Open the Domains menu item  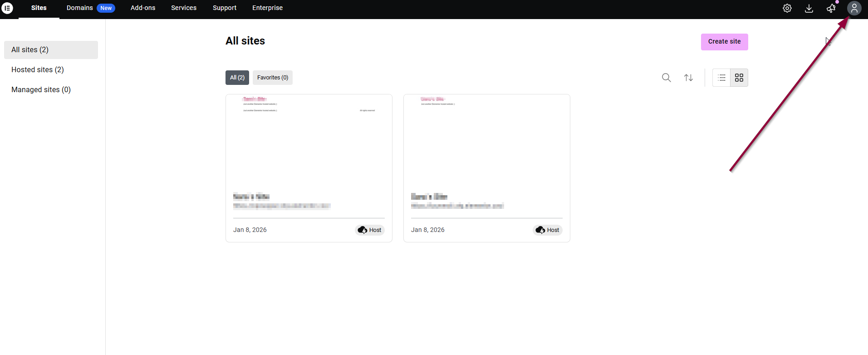pyautogui.click(x=80, y=8)
